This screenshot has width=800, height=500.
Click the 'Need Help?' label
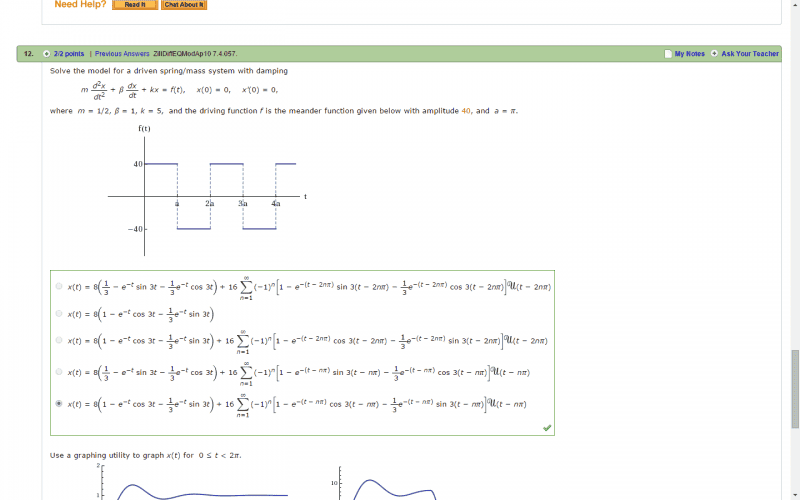pos(80,5)
